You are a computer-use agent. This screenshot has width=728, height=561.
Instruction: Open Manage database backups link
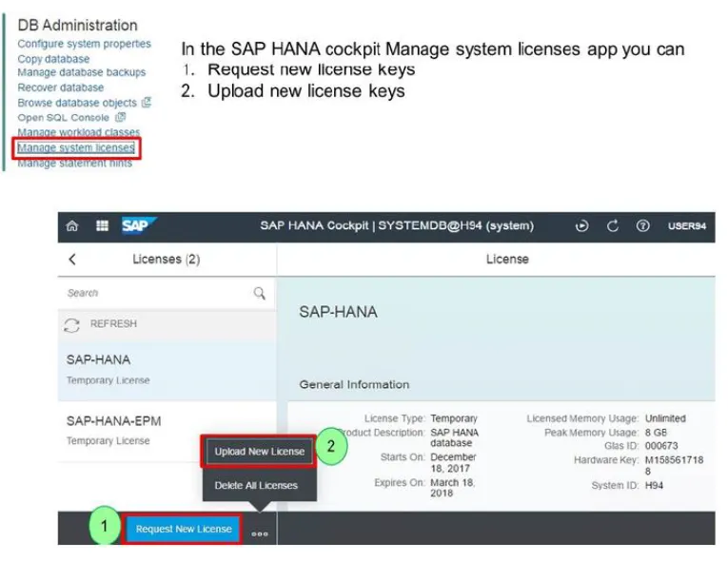(81, 72)
